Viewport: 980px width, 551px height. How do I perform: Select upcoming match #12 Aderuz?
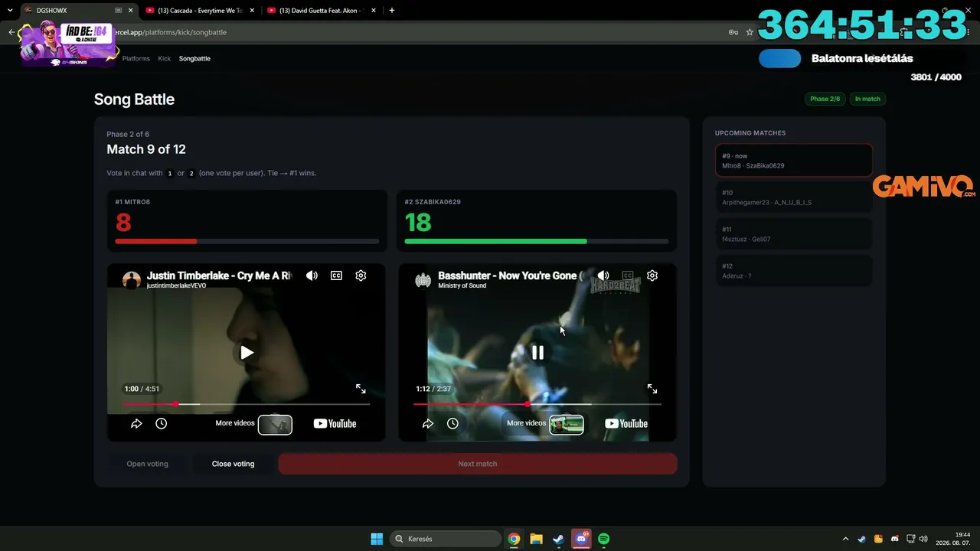point(794,271)
